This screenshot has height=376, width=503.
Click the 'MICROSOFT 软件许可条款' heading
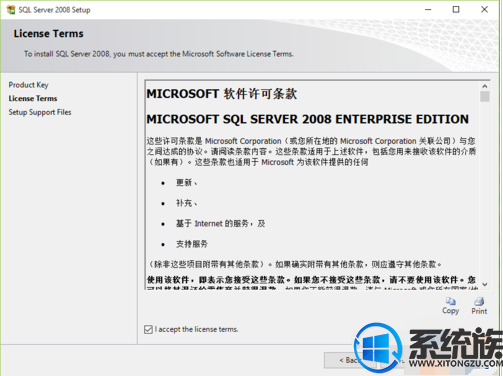click(x=222, y=94)
